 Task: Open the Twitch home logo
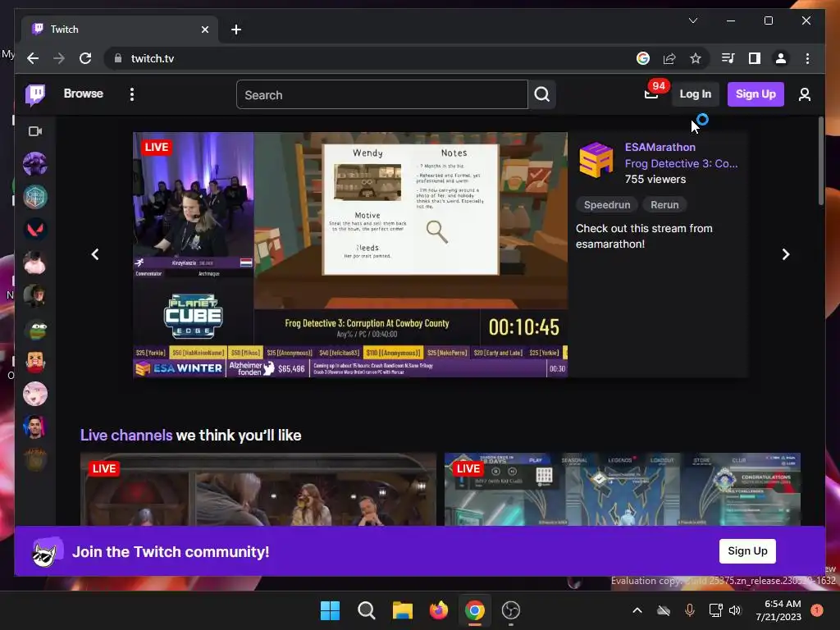click(35, 95)
